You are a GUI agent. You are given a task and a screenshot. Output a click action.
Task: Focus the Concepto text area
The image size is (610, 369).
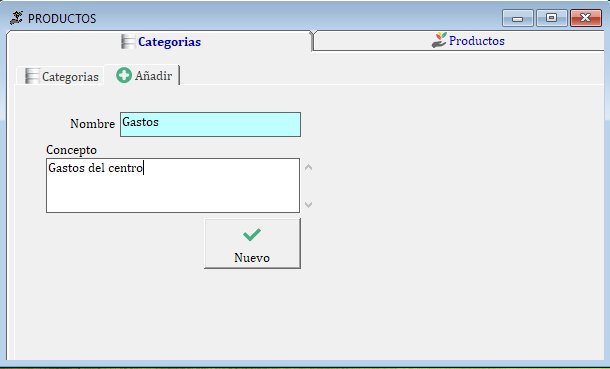pyautogui.click(x=173, y=185)
